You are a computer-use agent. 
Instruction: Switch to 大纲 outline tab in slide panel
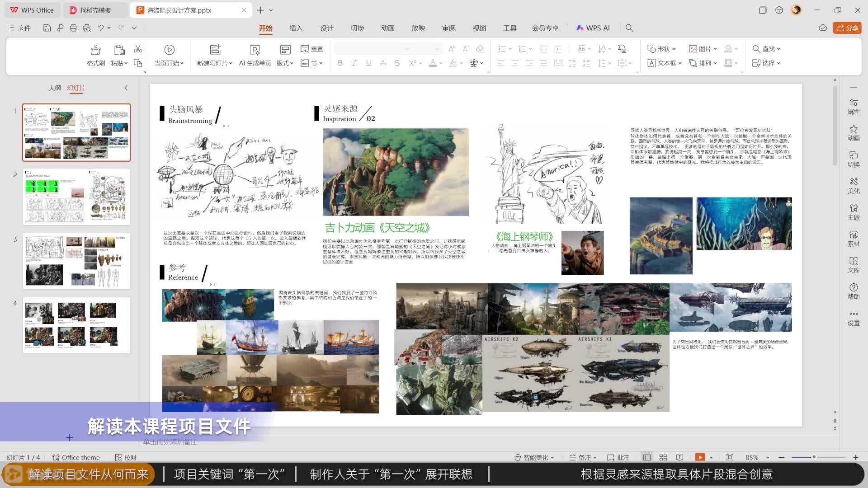pyautogui.click(x=55, y=88)
